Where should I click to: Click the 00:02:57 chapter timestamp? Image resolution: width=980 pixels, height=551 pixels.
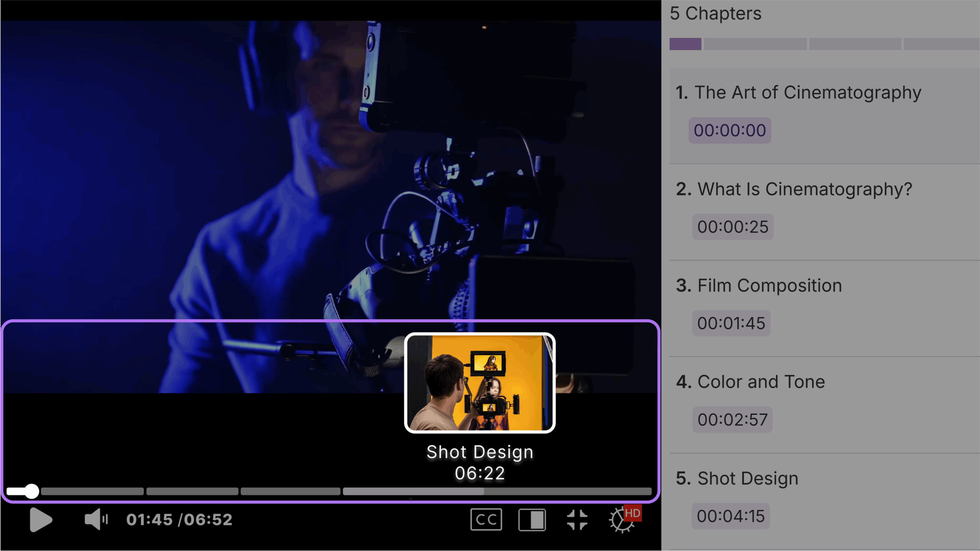pos(732,420)
